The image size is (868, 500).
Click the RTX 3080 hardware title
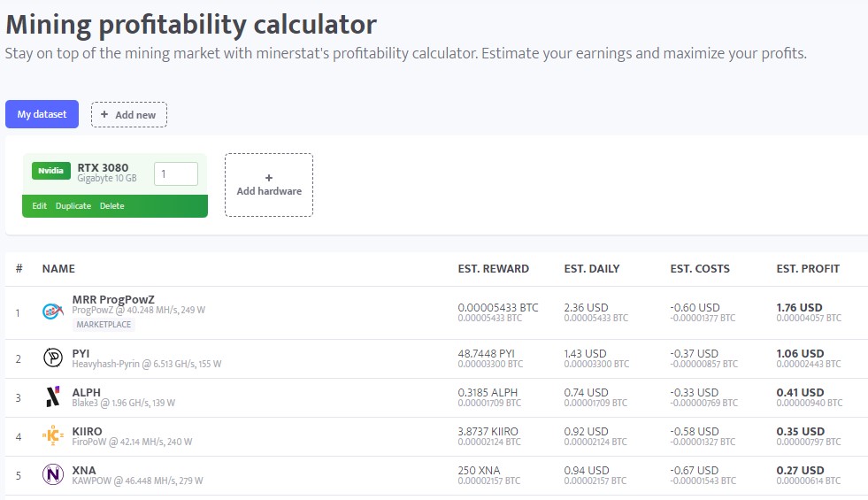click(x=103, y=167)
